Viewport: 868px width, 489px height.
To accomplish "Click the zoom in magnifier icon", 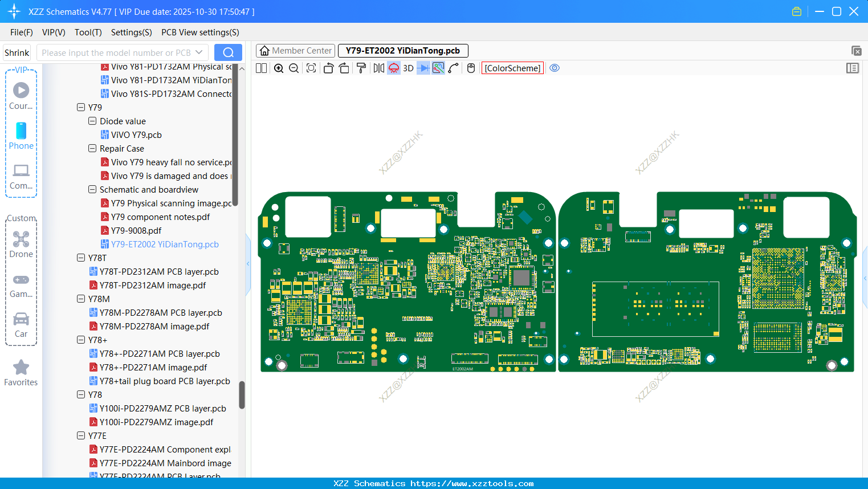I will click(x=279, y=68).
